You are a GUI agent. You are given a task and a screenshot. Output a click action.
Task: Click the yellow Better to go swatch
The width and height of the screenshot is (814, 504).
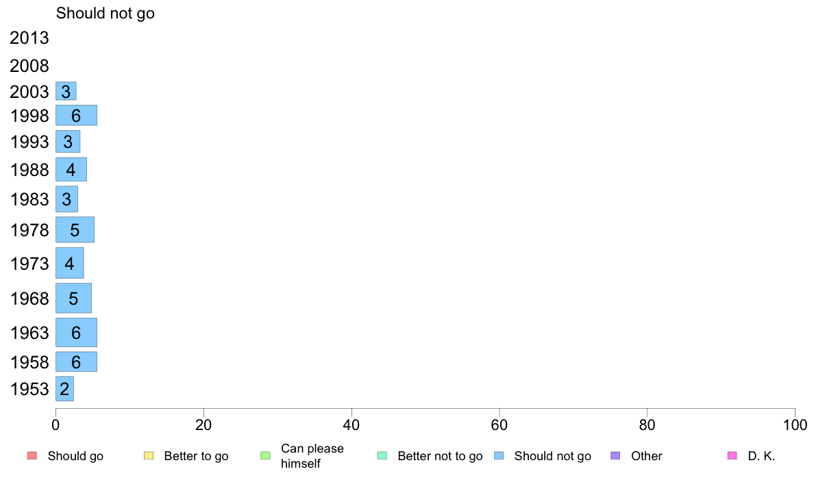149,456
